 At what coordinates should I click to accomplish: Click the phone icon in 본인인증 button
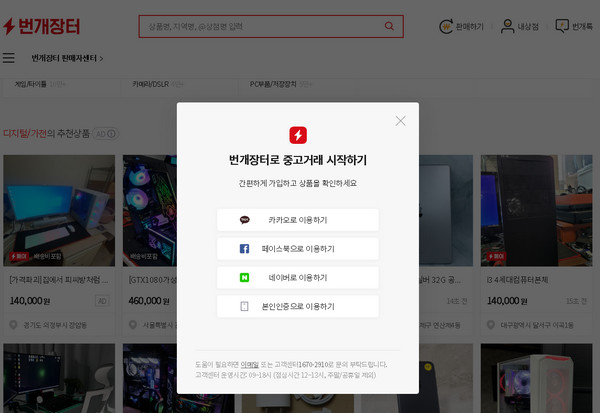click(244, 306)
